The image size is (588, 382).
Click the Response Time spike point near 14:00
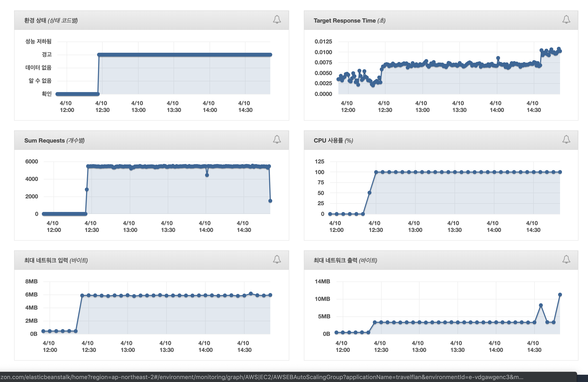click(498, 58)
